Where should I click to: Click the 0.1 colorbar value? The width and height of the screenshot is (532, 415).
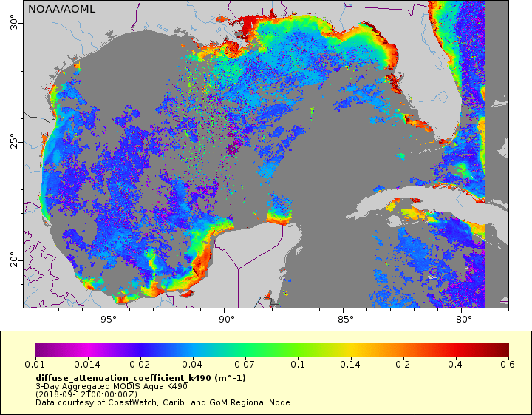298,365
